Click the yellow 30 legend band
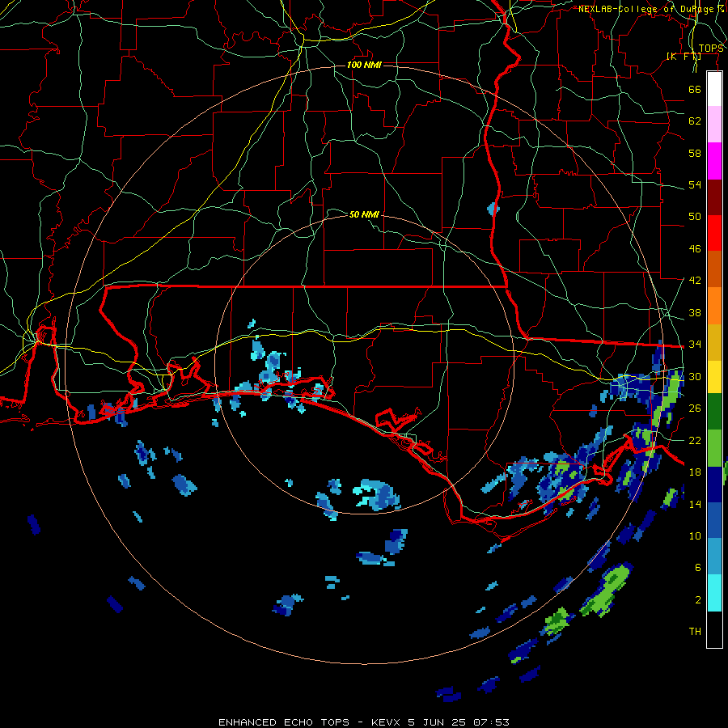The height and width of the screenshot is (728, 728). [x=714, y=376]
